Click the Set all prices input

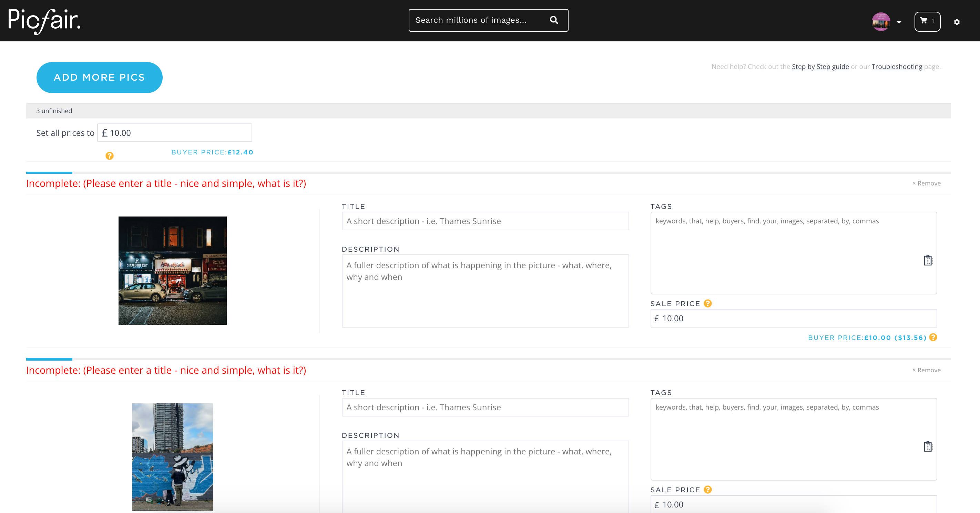175,133
